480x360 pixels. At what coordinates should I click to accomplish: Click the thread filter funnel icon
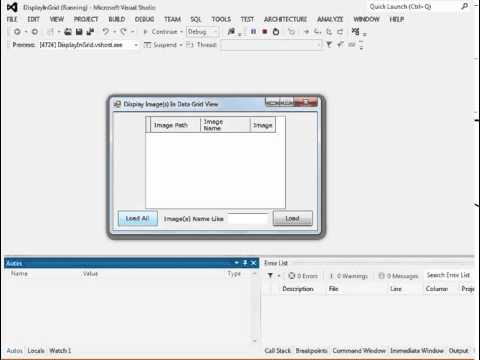click(329, 44)
